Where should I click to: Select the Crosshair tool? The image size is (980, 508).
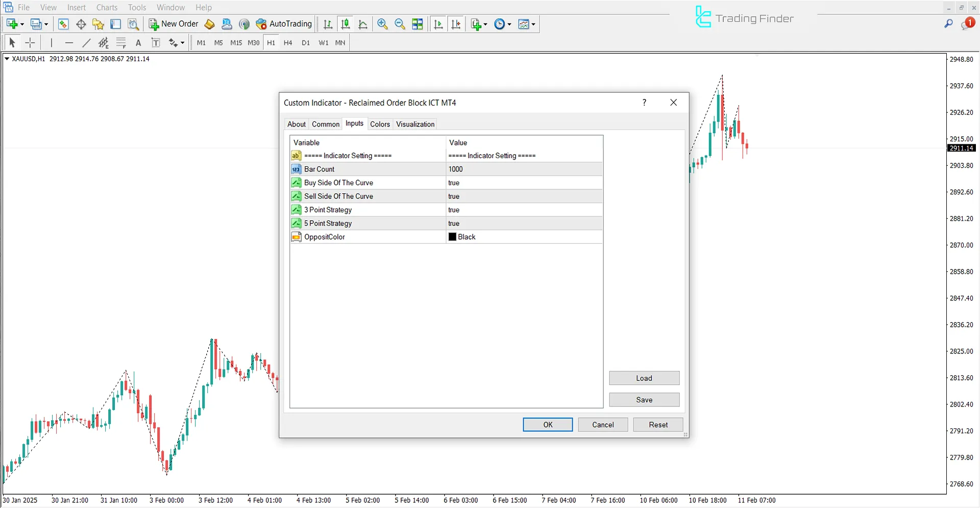(30, 42)
